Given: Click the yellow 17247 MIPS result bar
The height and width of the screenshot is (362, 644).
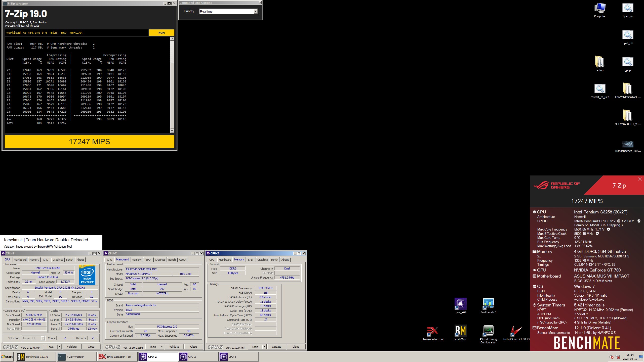Looking at the screenshot, I should click(89, 142).
